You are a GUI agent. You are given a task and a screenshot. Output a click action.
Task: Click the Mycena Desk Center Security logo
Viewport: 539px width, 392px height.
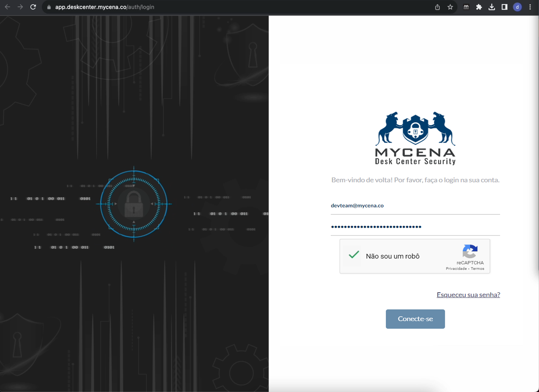pos(415,138)
